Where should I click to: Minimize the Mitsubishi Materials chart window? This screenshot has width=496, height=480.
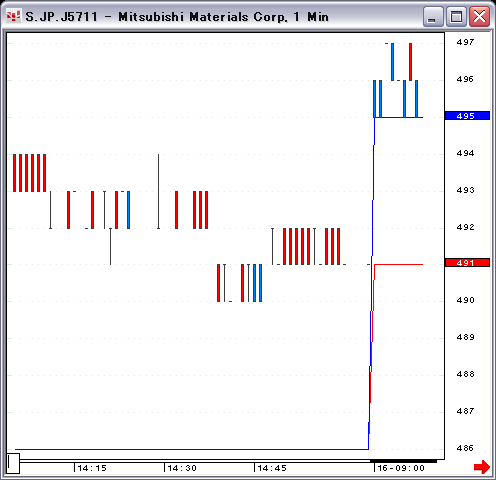pyautogui.click(x=433, y=16)
